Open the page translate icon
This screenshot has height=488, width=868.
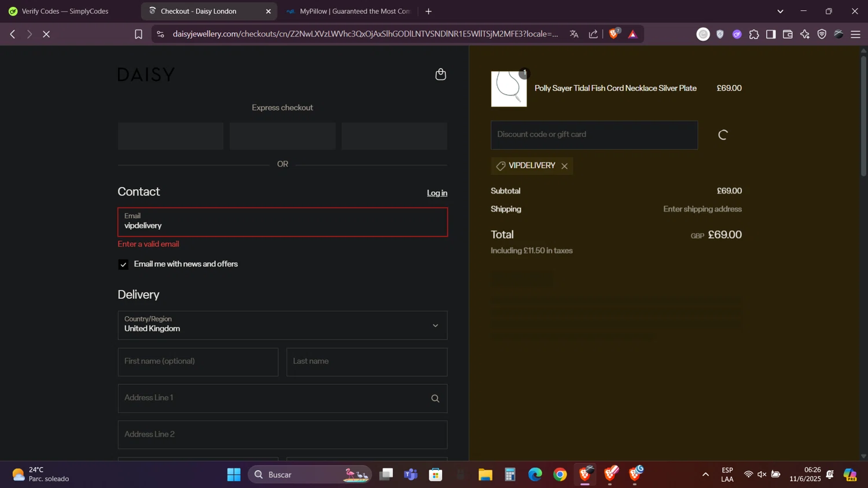coord(574,34)
